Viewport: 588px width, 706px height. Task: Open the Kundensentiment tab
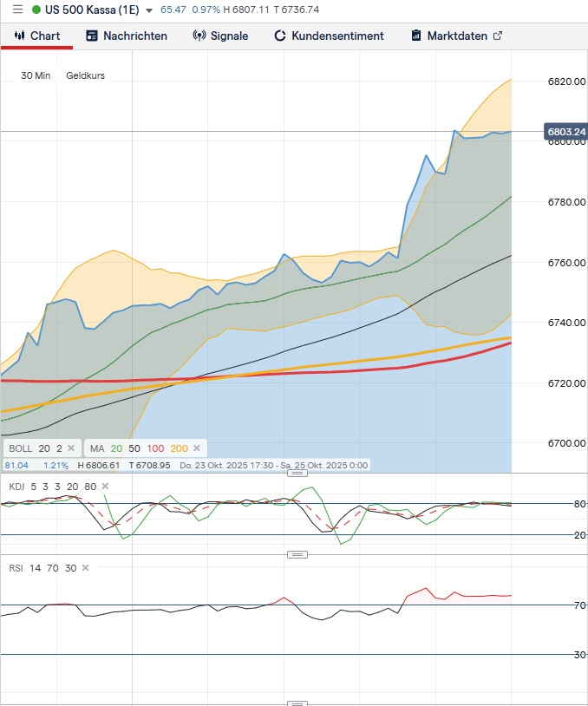click(329, 36)
